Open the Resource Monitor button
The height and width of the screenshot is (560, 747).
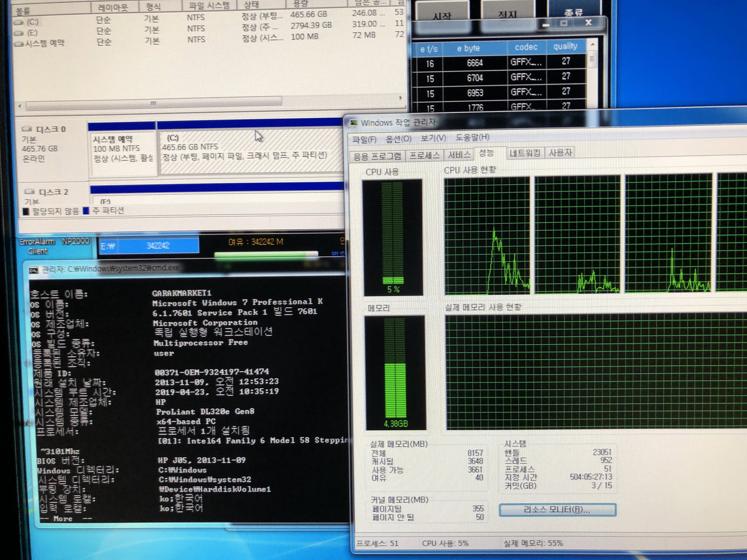pos(557,510)
